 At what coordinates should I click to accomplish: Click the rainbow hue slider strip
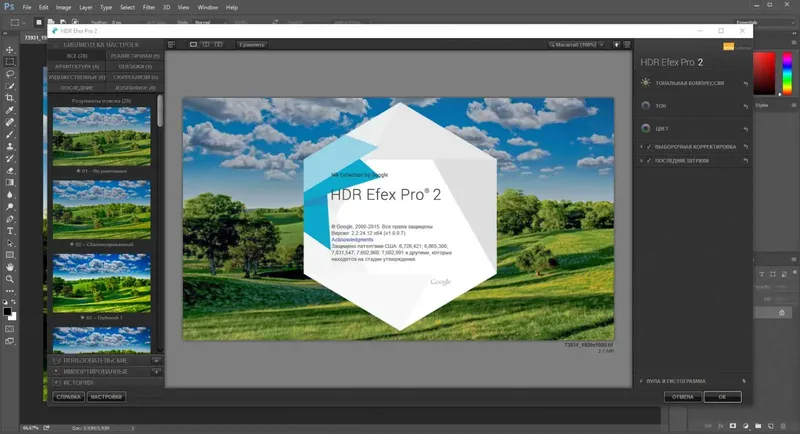[x=788, y=73]
